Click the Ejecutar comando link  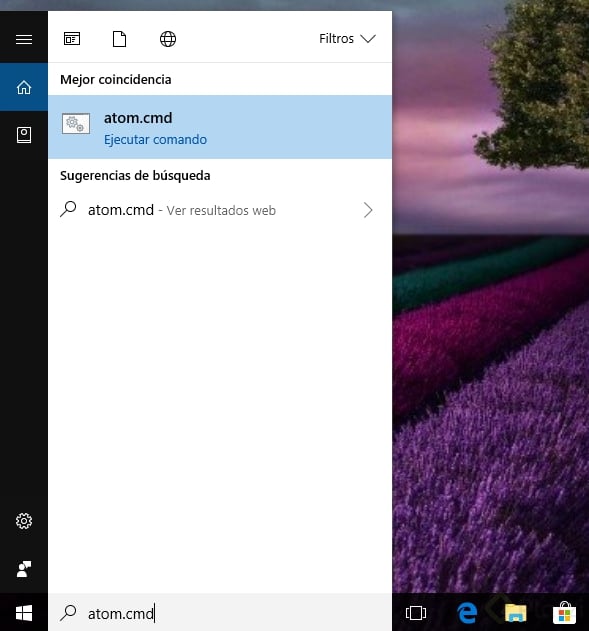(x=155, y=140)
